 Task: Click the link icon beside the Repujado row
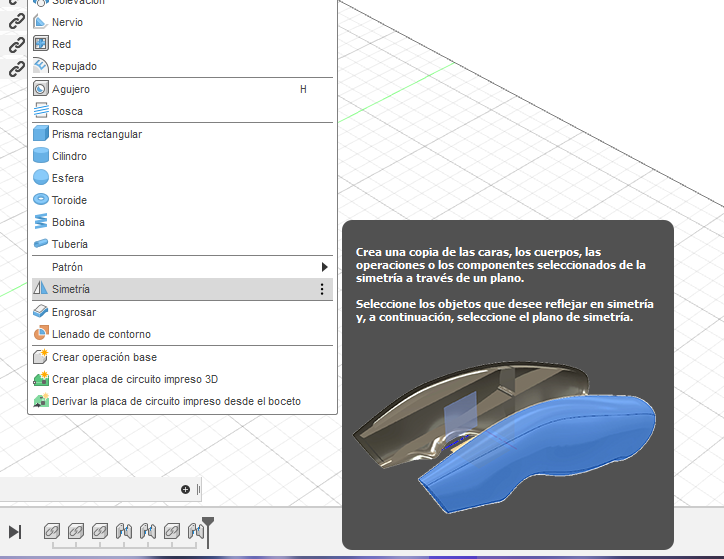tap(17, 69)
